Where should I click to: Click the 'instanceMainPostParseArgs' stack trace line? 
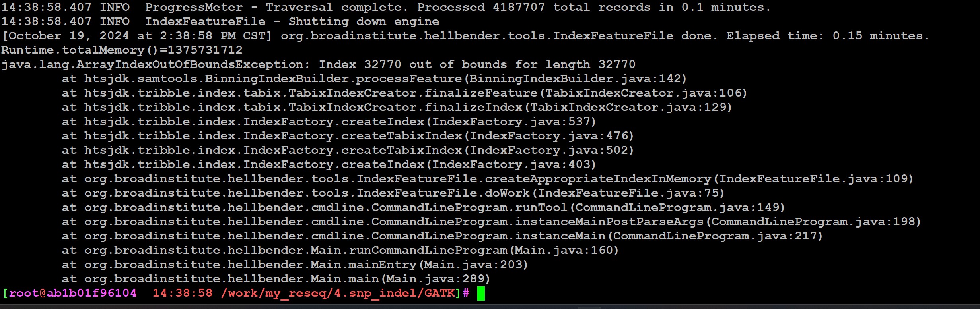(492, 222)
